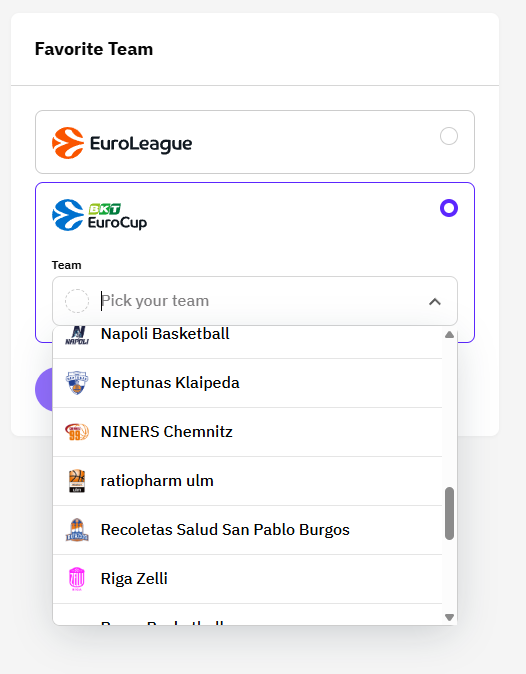Image resolution: width=526 pixels, height=674 pixels.
Task: Select the EuroLeague radio button
Action: click(x=449, y=136)
